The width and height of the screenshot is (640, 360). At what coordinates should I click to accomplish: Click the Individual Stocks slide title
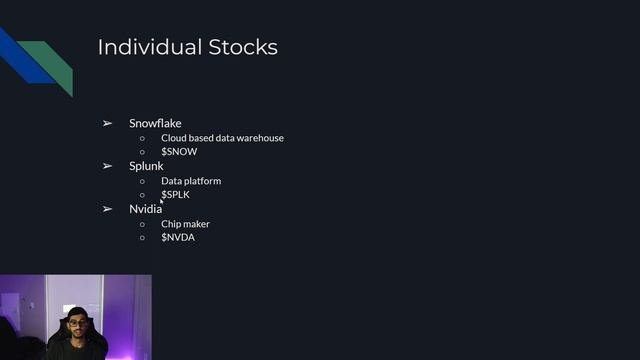click(x=187, y=47)
